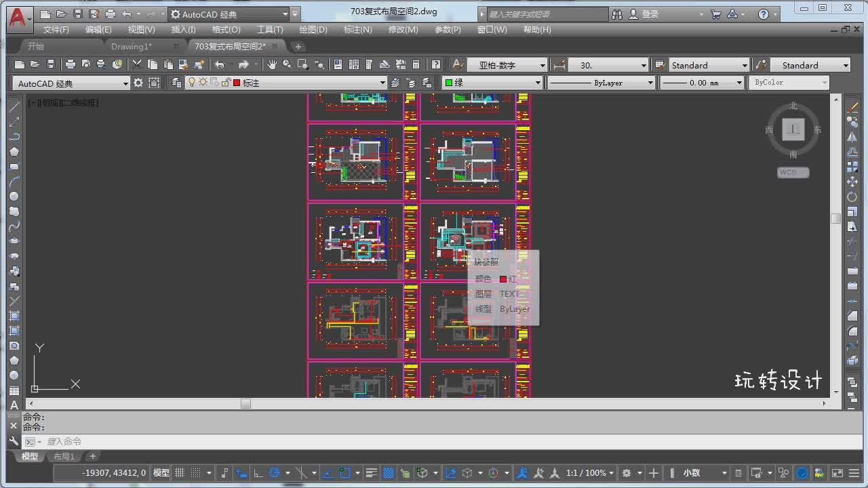
Task: Toggle lineweight display in status bar
Action: pyautogui.click(x=372, y=472)
